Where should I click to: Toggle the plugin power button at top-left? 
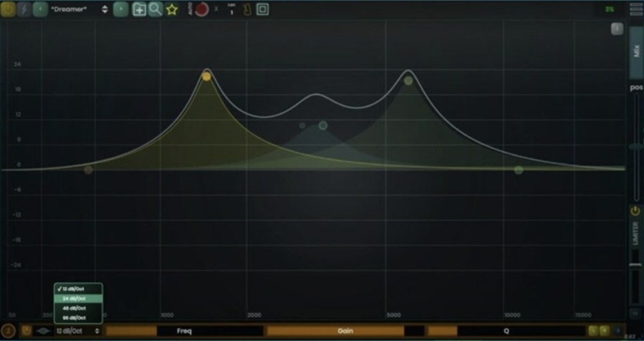pyautogui.click(x=8, y=9)
